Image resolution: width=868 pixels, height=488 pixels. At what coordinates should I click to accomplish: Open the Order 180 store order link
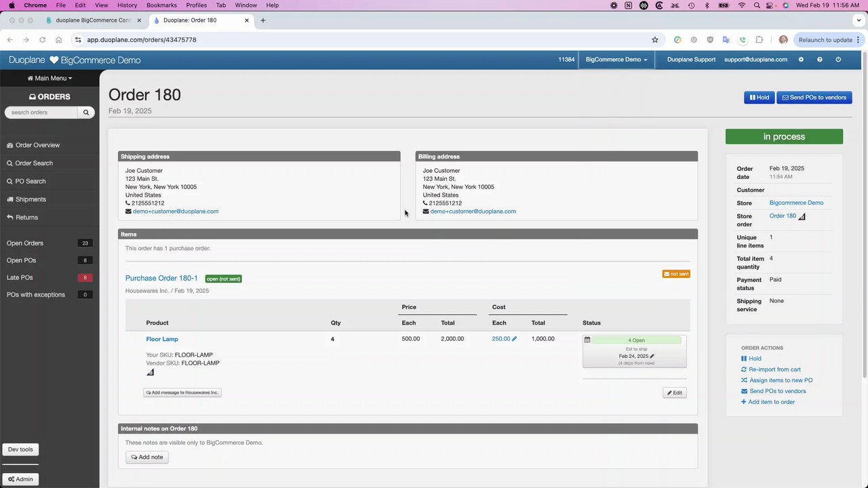(783, 216)
